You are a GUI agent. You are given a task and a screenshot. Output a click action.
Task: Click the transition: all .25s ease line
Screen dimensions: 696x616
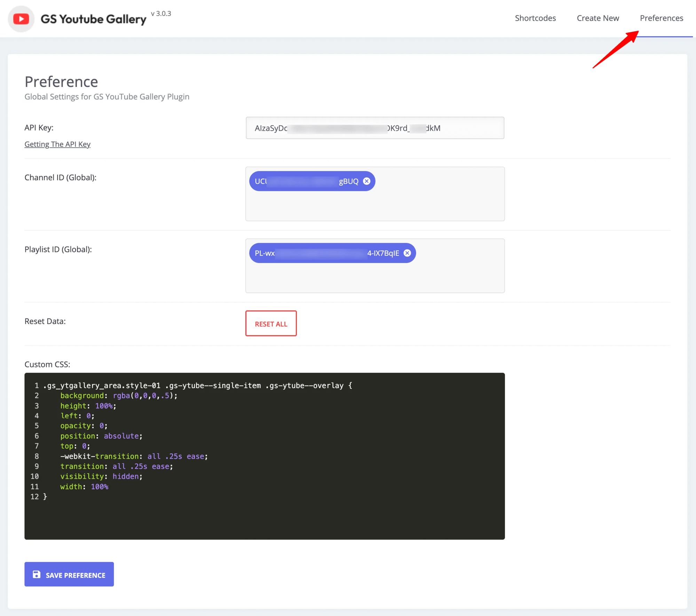pyautogui.click(x=117, y=466)
